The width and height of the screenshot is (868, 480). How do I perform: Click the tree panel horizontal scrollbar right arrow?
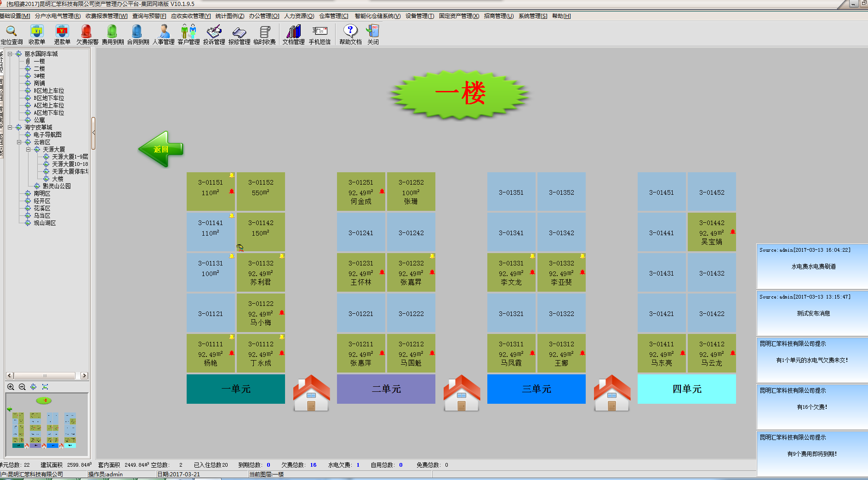[84, 376]
